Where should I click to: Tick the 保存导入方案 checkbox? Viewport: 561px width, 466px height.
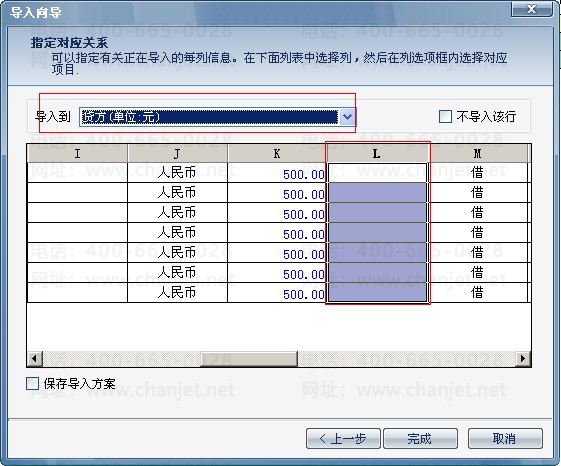pyautogui.click(x=33, y=383)
